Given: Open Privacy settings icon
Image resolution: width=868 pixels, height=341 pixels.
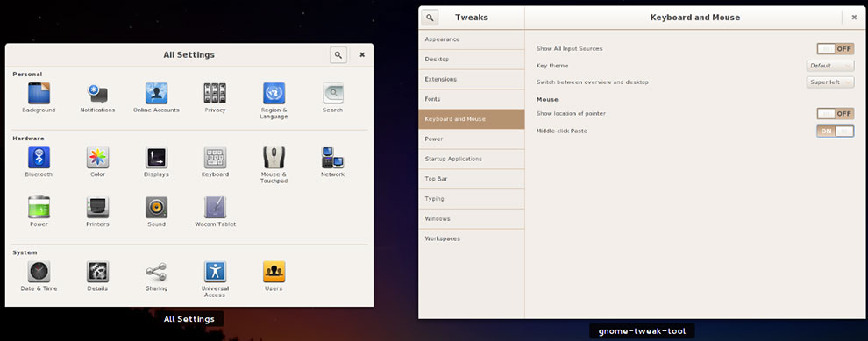Looking at the screenshot, I should (x=215, y=94).
